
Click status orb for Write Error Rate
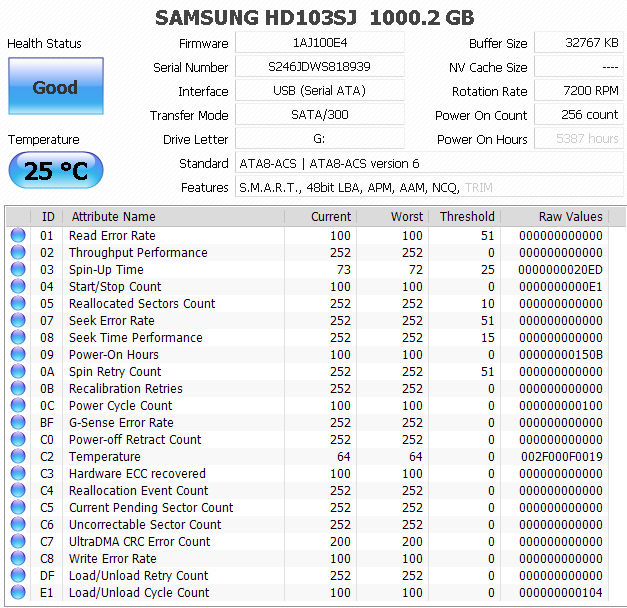pos(18,558)
